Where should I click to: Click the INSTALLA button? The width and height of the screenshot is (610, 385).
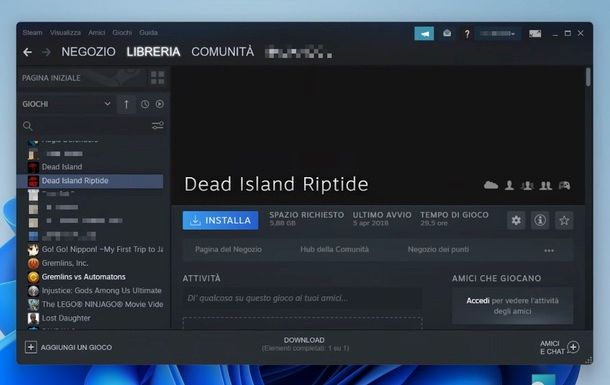(x=221, y=220)
